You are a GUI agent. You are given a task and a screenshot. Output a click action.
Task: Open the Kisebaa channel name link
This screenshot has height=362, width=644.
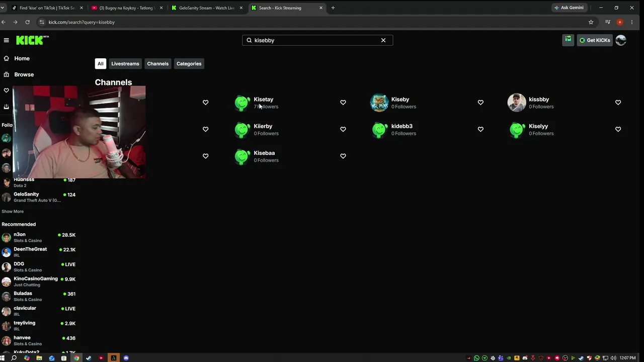click(x=264, y=153)
